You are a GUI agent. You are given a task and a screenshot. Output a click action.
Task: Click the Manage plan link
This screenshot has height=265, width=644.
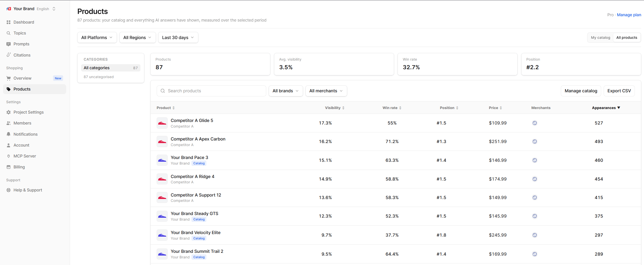click(x=629, y=15)
